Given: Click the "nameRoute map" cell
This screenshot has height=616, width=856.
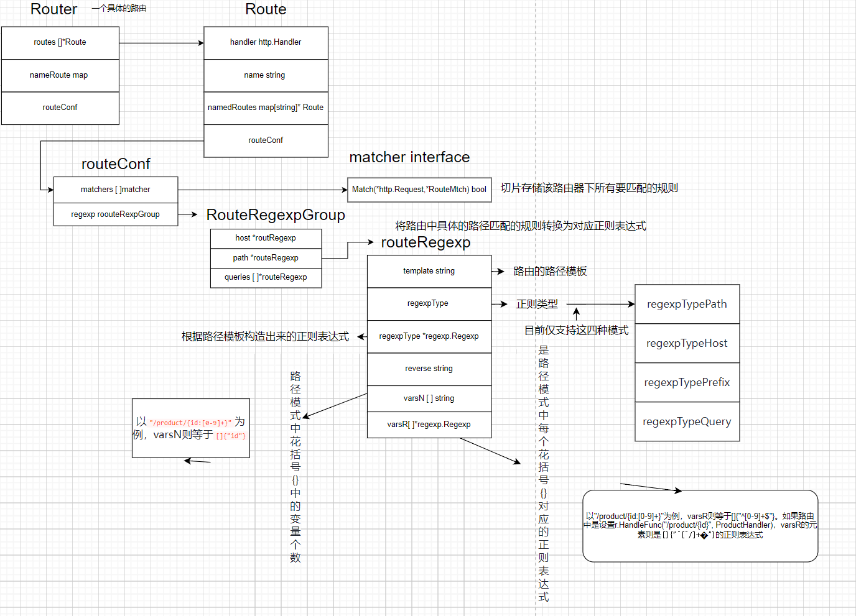Looking at the screenshot, I should [x=60, y=75].
